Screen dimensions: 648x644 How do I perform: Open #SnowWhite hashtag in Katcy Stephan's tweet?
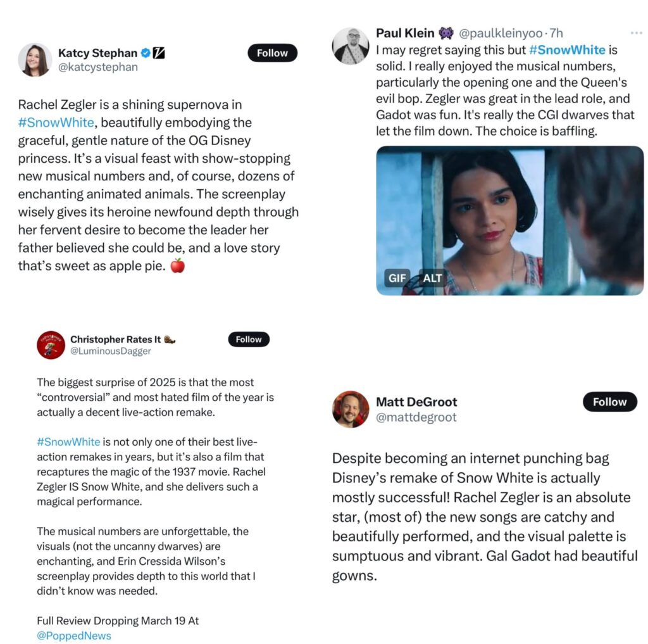pos(56,122)
